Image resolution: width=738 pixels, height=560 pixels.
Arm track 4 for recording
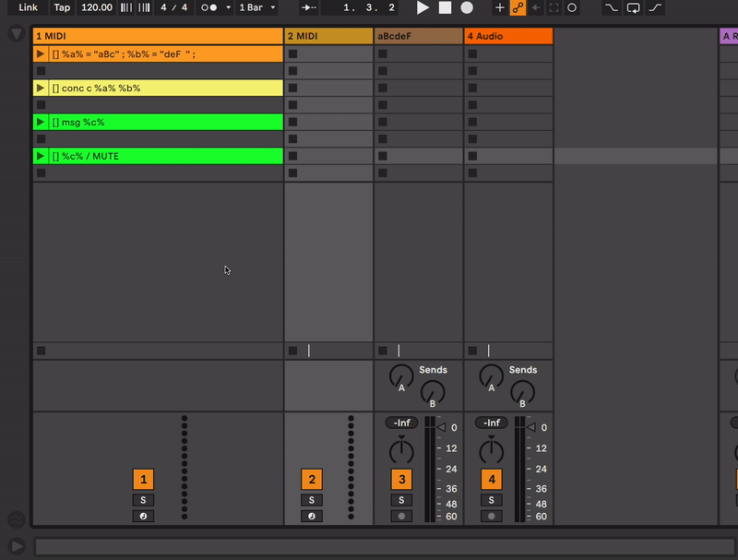pyautogui.click(x=492, y=517)
